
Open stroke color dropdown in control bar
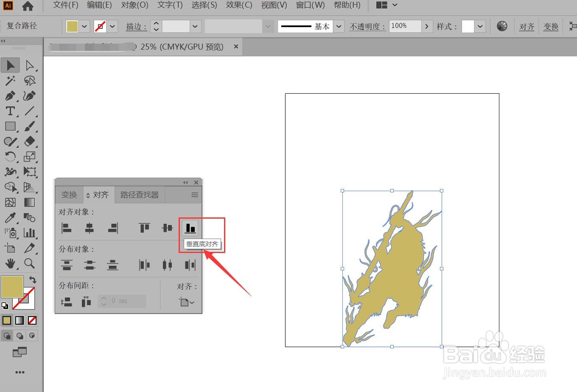tap(112, 26)
